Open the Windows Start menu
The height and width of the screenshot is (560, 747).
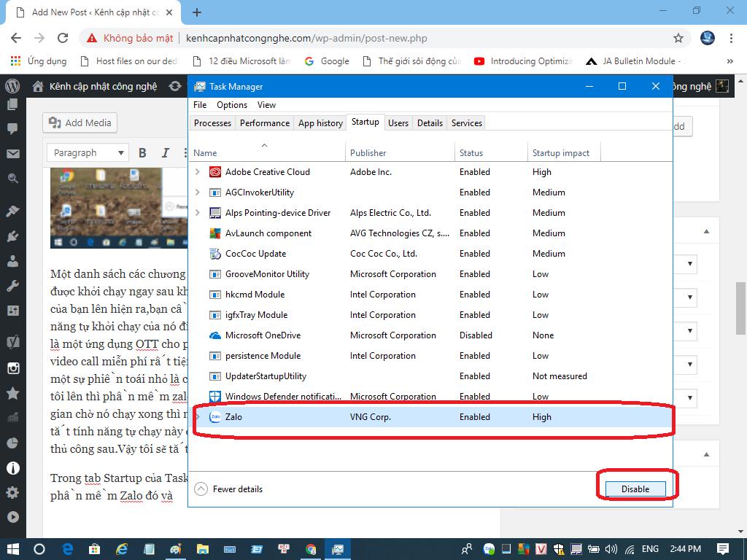(x=12, y=548)
